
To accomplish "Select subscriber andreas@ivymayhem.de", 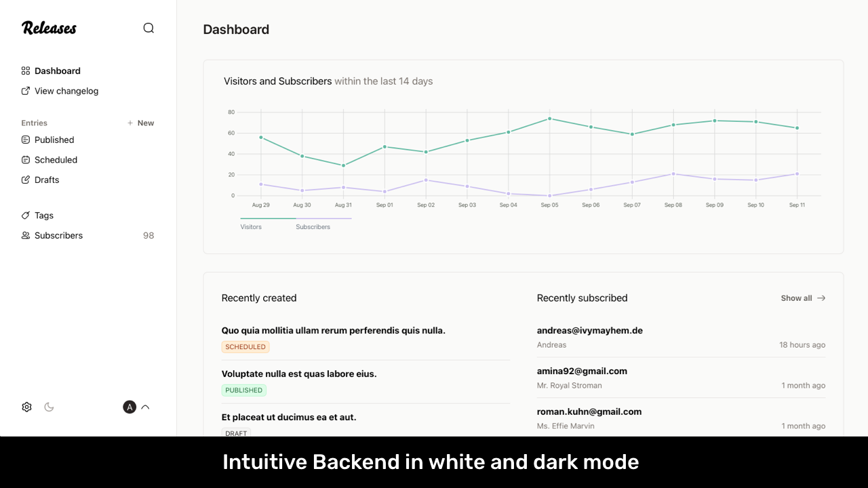I will (x=590, y=331).
